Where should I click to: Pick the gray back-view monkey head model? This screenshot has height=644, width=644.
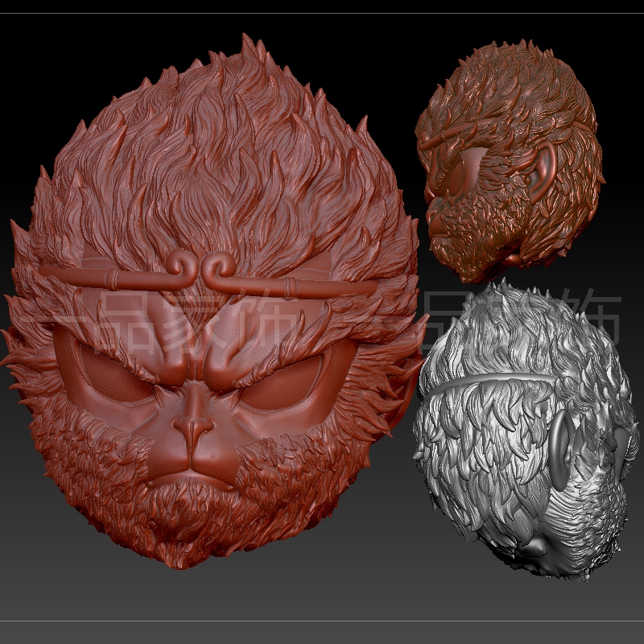pos(526,431)
